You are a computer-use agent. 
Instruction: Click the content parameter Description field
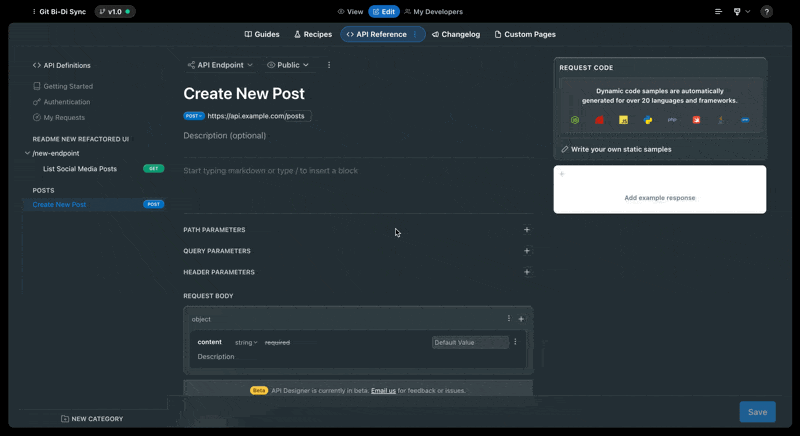coord(216,356)
